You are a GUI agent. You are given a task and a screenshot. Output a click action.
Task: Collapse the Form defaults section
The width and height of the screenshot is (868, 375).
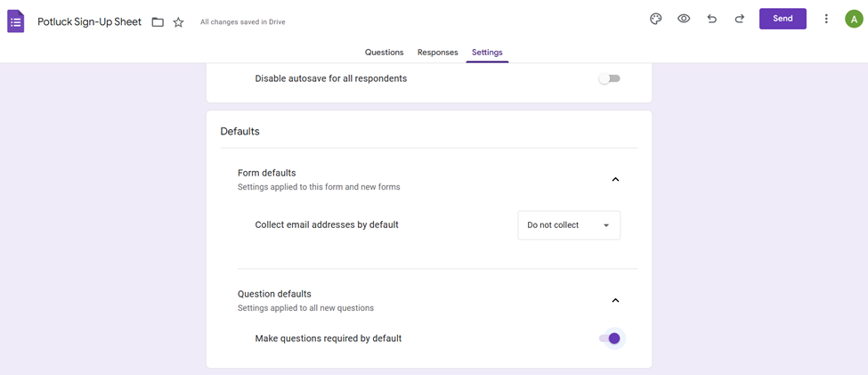[x=615, y=180]
